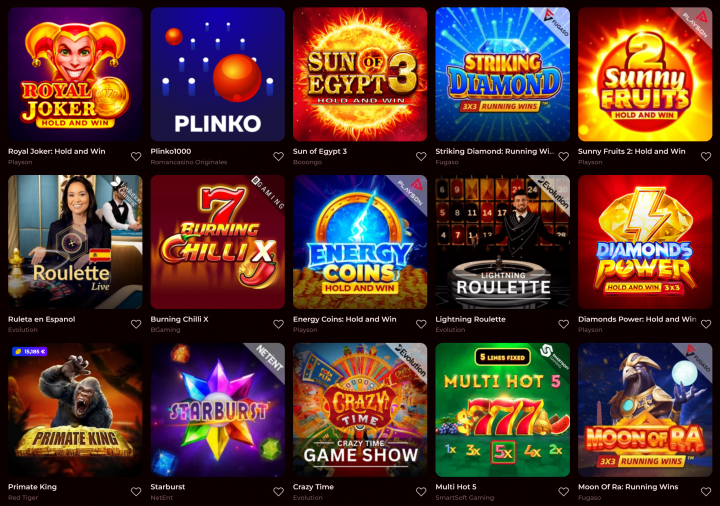
Task: Open Multi Hot 5 game tile
Action: click(502, 410)
